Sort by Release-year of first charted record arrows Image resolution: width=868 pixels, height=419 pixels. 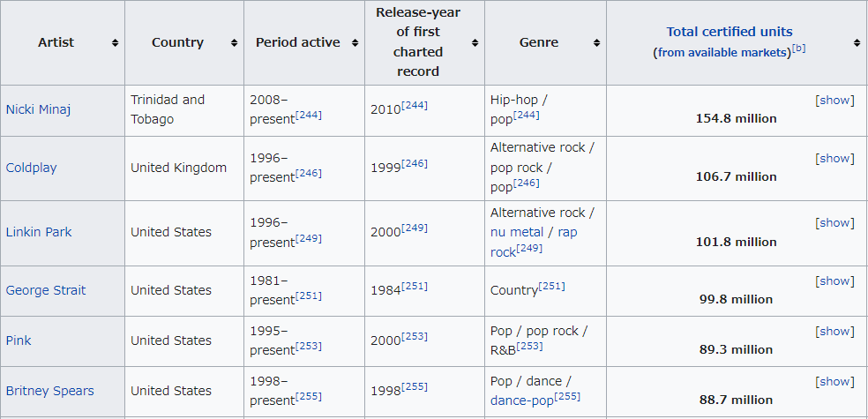point(475,43)
